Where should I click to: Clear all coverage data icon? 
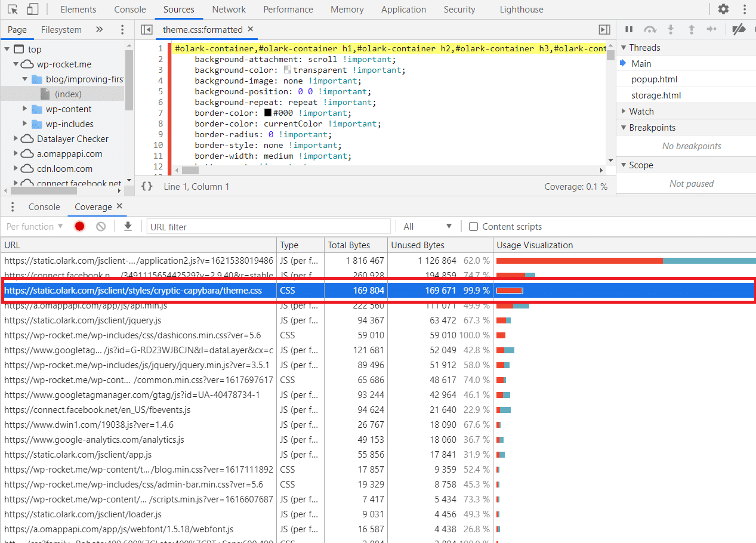tap(101, 226)
